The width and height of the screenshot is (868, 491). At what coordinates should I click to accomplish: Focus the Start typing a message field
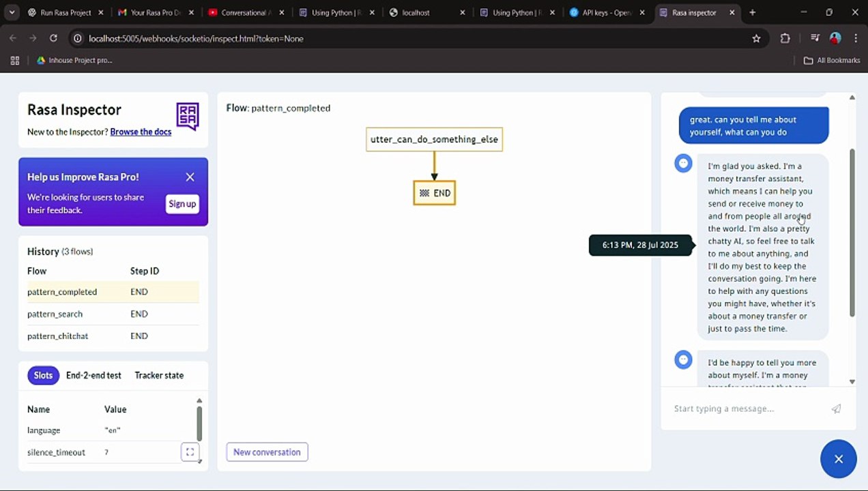(x=747, y=408)
